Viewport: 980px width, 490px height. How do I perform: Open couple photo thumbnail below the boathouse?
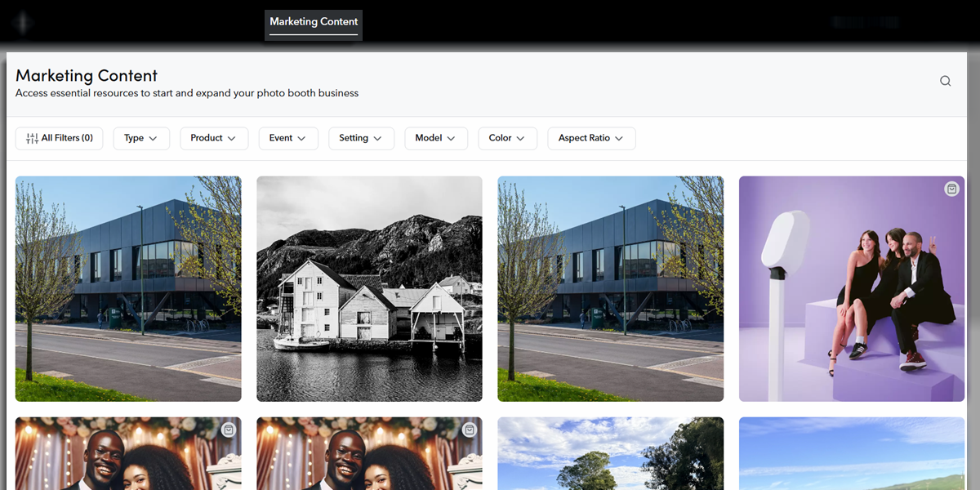coord(369,454)
